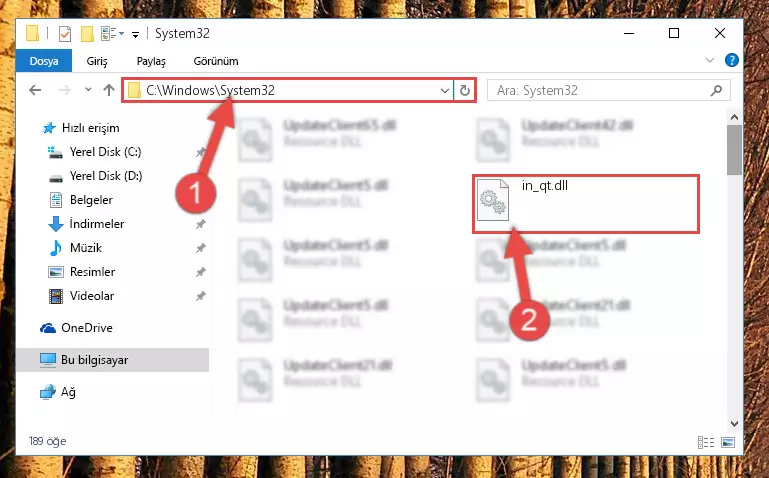Toggle pin beside Videolar
Viewport: 769px width, 478px height.
(200, 296)
